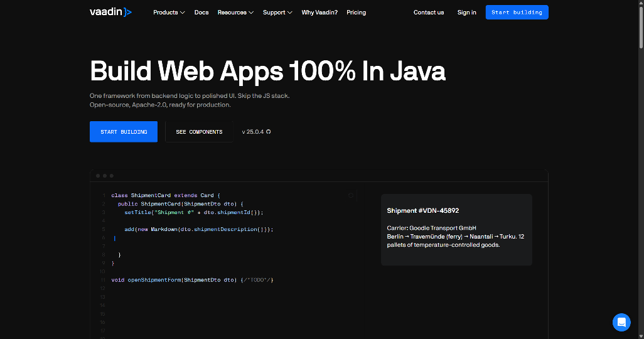The height and width of the screenshot is (339, 644).
Task: Click the replay icon in code panel
Action: (x=351, y=195)
